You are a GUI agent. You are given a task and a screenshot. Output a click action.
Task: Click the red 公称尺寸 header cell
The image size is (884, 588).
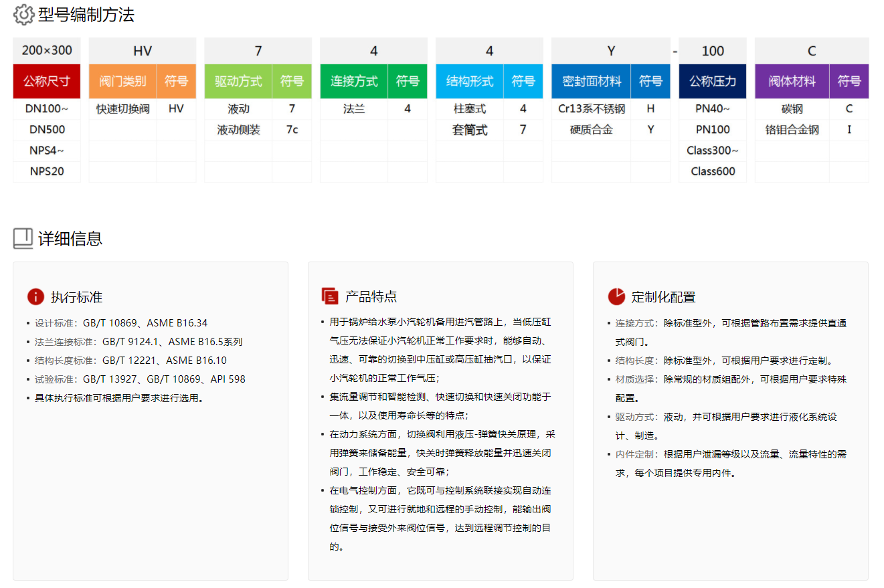pyautogui.click(x=47, y=82)
